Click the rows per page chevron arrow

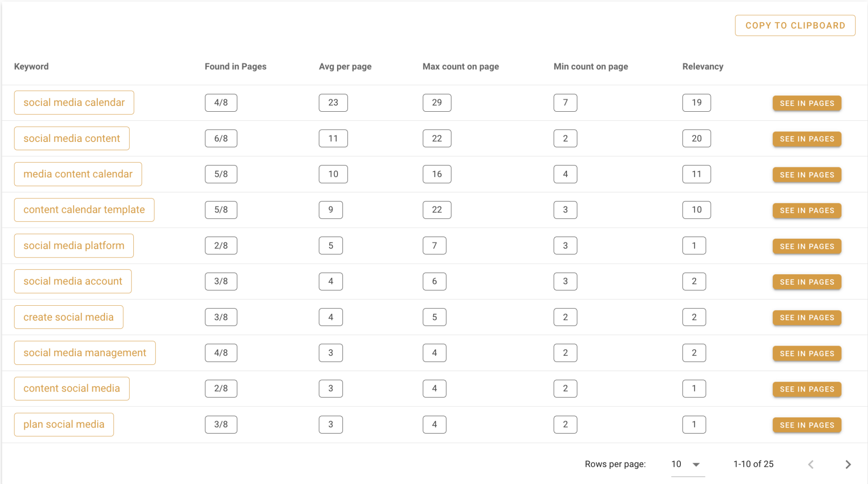point(695,464)
